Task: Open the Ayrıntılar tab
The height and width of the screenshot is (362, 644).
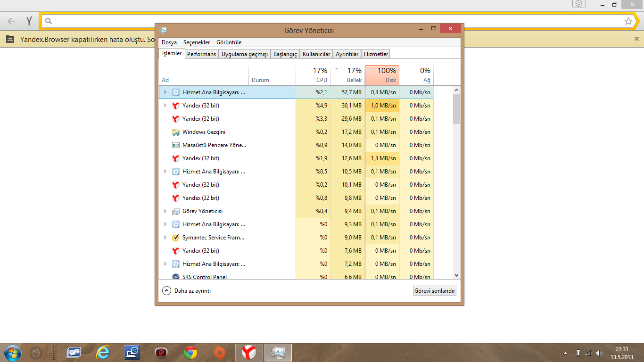Action: tap(347, 54)
